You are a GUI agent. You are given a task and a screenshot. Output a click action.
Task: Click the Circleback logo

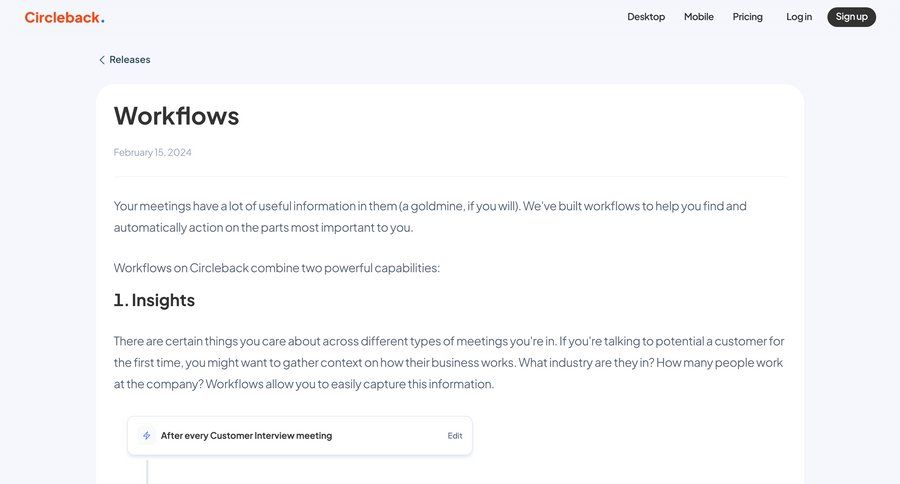[x=63, y=17]
